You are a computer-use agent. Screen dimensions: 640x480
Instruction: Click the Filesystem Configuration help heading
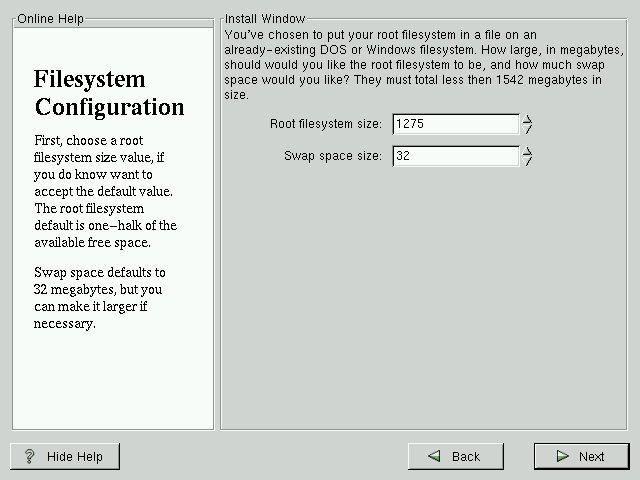[x=109, y=93]
